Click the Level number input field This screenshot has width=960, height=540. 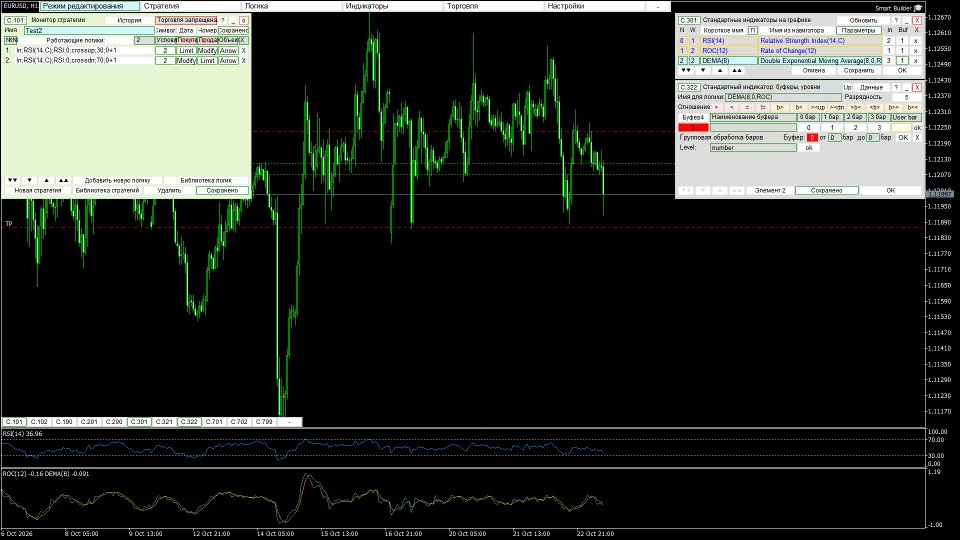coord(753,148)
